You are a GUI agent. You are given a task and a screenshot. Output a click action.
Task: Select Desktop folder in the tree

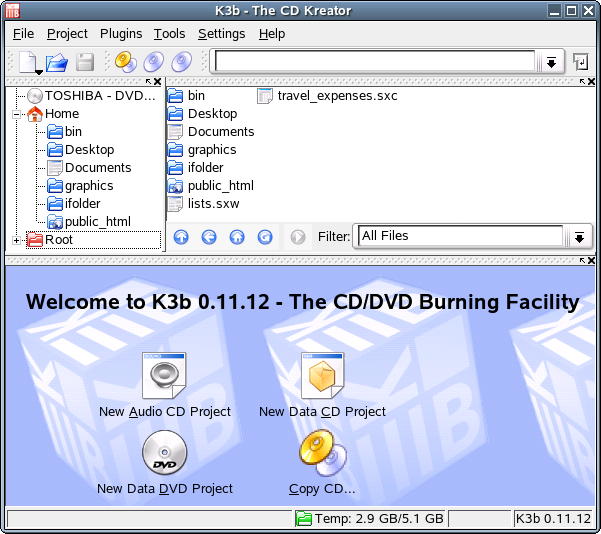(x=80, y=150)
